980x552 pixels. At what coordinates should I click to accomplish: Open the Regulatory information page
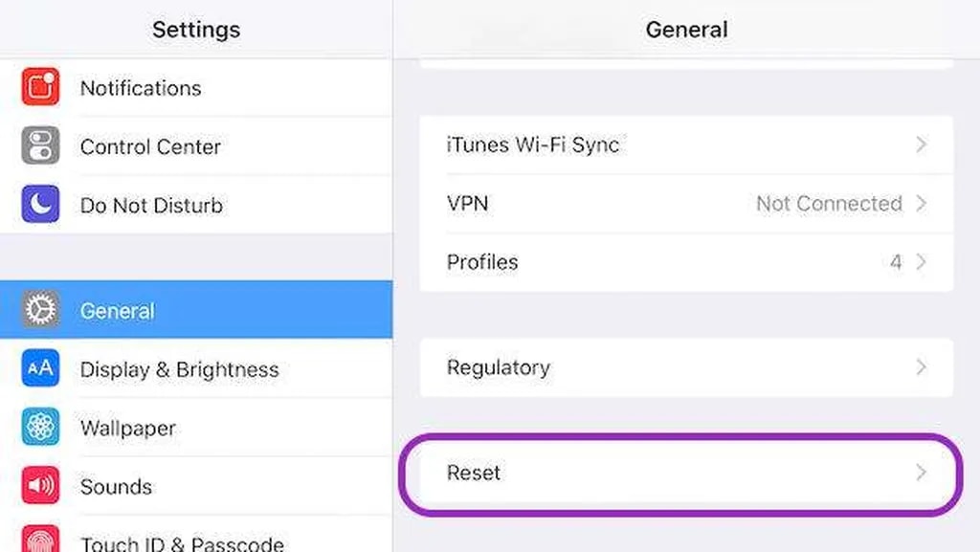click(498, 367)
